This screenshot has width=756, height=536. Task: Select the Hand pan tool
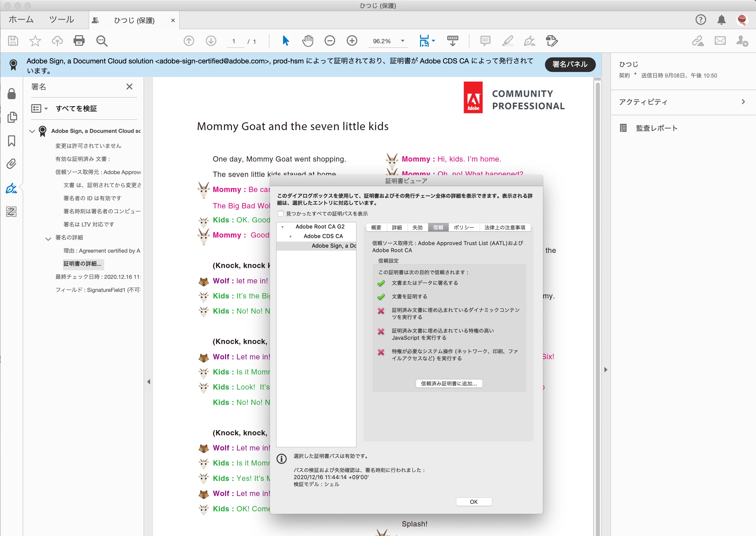click(307, 41)
